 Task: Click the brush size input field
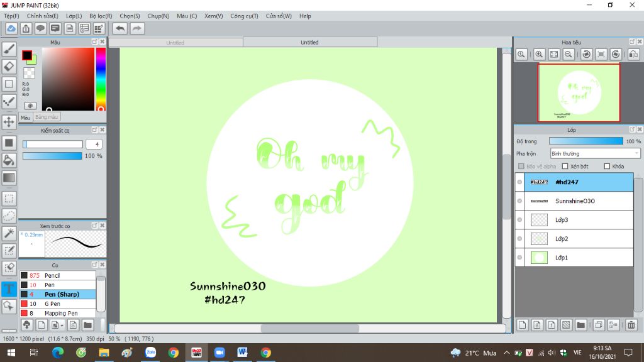click(x=94, y=144)
